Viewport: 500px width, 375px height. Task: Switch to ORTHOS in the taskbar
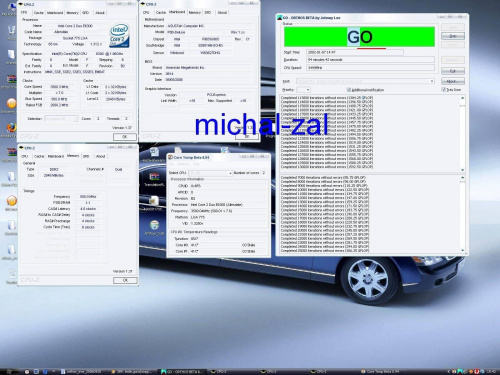click(x=182, y=371)
